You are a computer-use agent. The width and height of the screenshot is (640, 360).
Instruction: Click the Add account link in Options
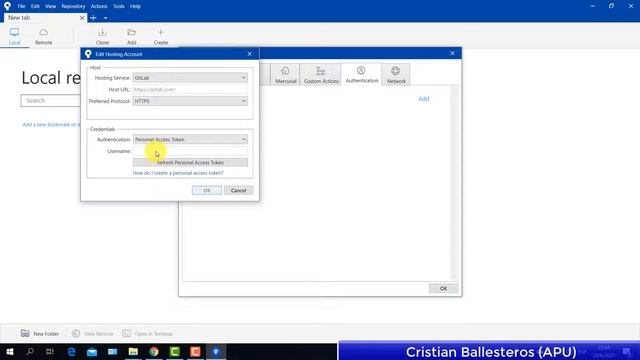click(x=424, y=99)
